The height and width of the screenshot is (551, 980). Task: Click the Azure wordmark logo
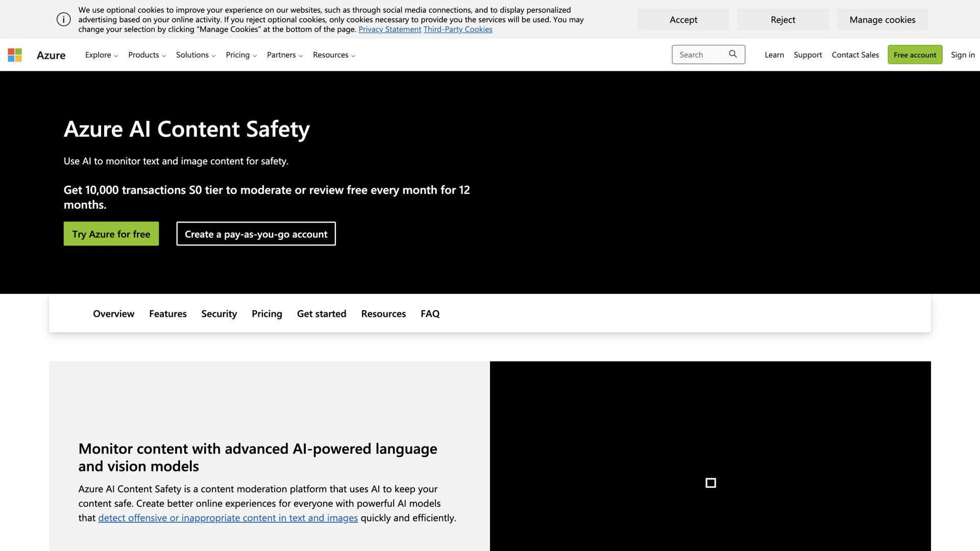(x=51, y=55)
